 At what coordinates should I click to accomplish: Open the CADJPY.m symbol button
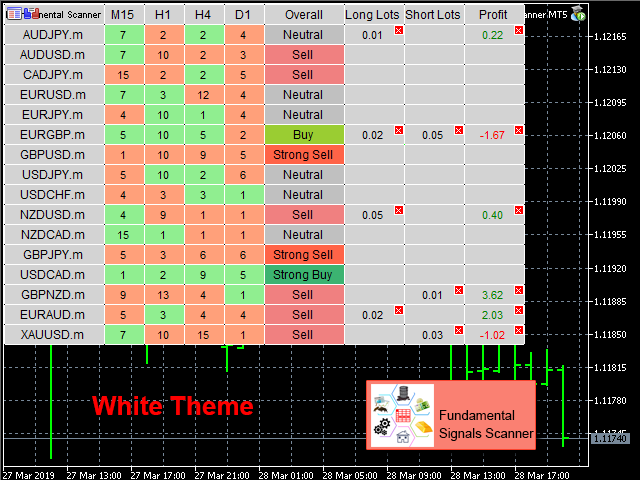tap(54, 75)
